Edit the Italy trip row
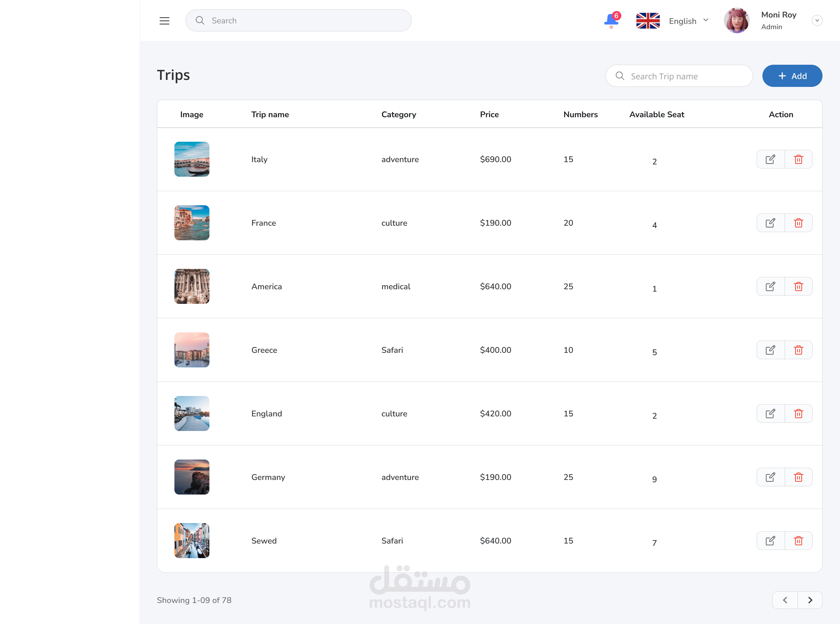This screenshot has height=624, width=840. [771, 159]
